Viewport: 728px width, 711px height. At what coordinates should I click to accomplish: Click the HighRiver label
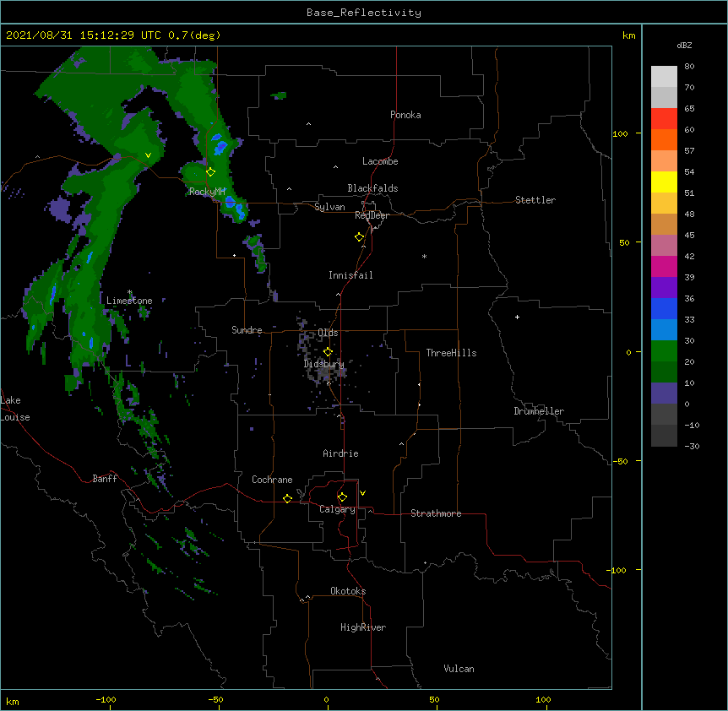(363, 627)
